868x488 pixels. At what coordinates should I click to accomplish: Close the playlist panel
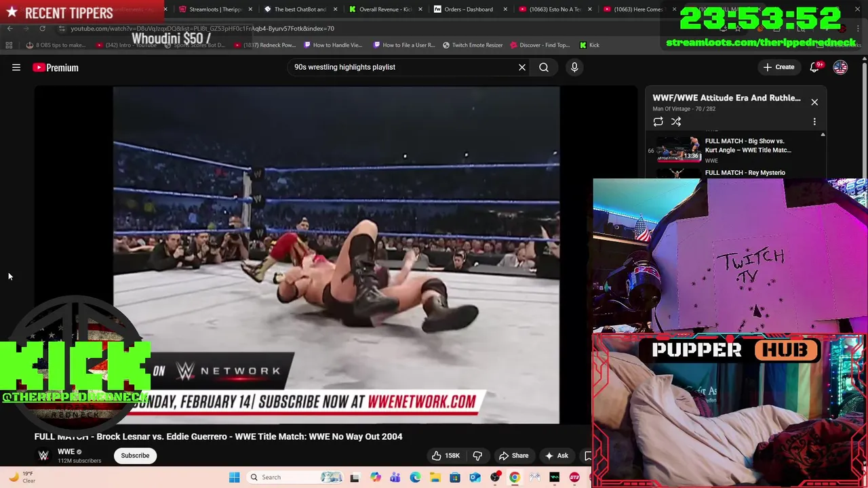[814, 102]
